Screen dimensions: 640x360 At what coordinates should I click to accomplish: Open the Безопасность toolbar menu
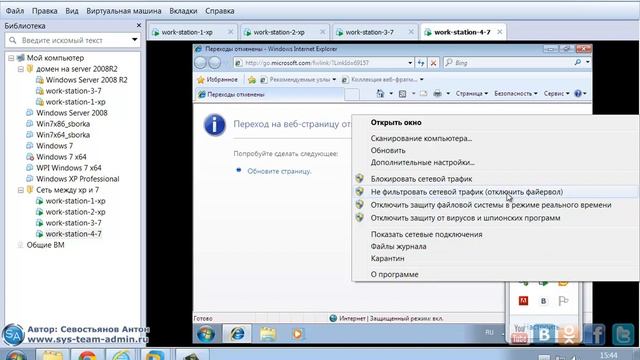coord(516,94)
